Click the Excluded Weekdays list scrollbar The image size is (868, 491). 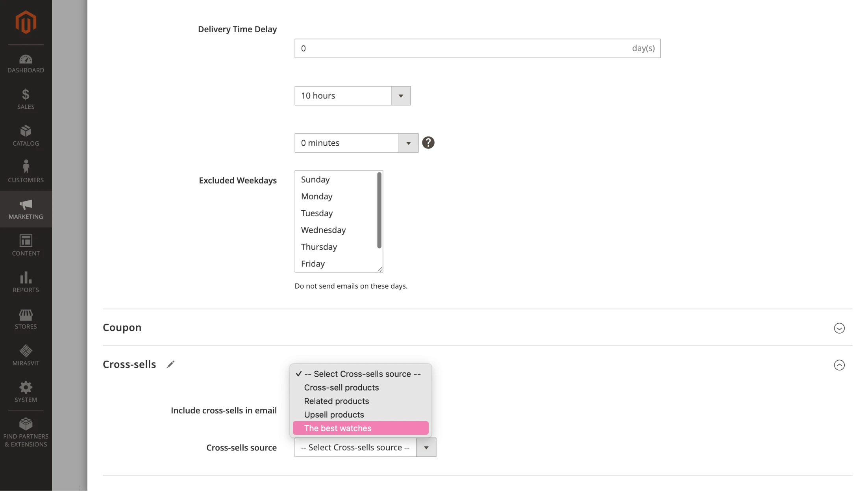coord(379,211)
